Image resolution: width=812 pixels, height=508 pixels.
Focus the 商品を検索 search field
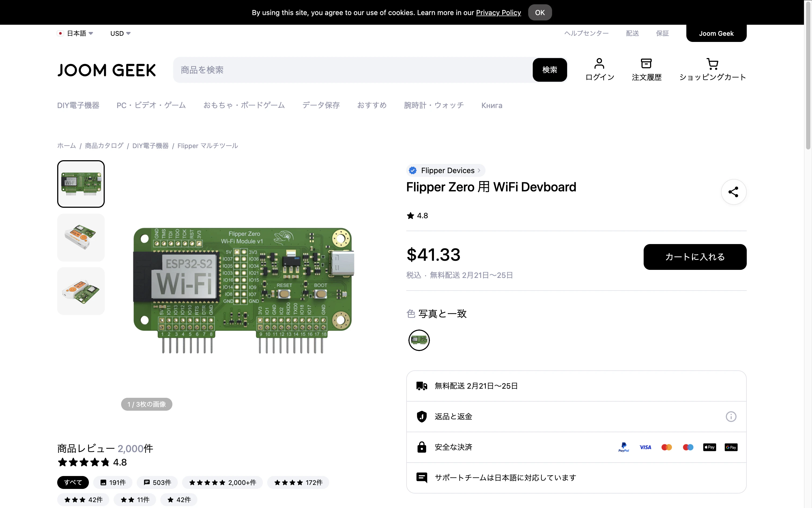tap(353, 70)
